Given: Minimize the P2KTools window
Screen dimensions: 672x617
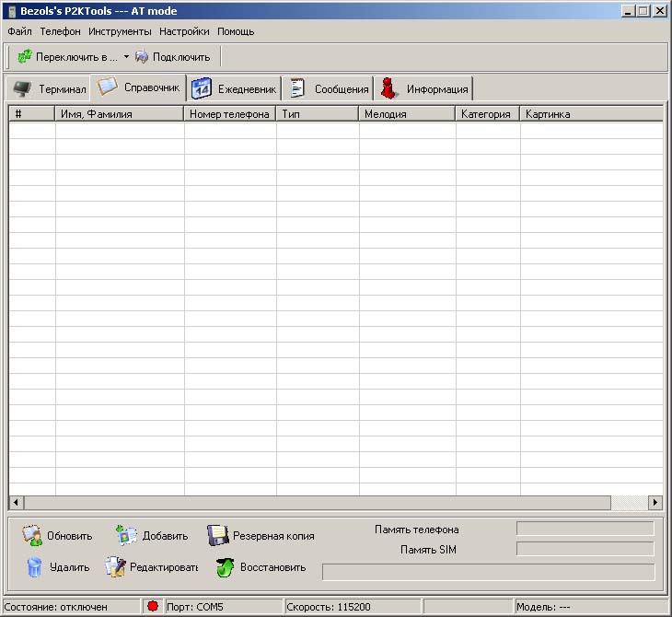Looking at the screenshot, I should (x=628, y=11).
